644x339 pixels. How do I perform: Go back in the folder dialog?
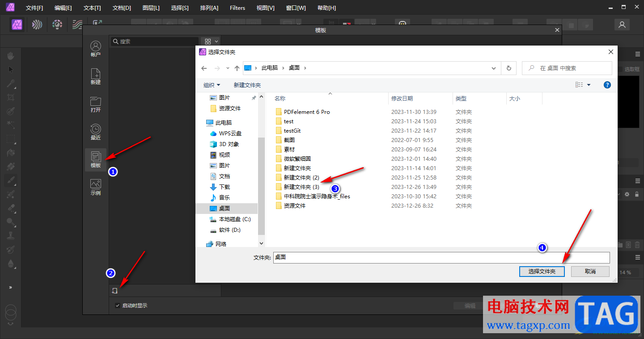click(204, 68)
